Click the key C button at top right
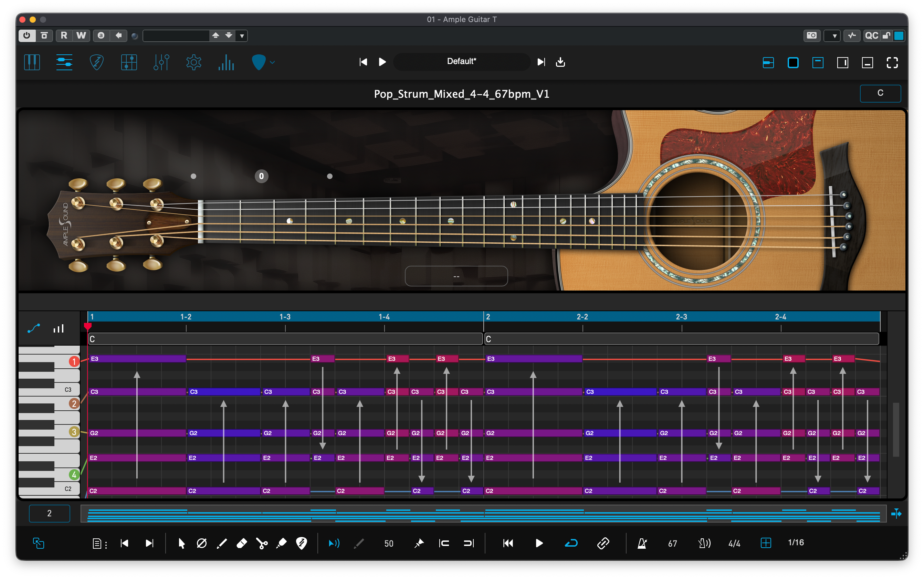The image size is (924, 579). click(x=880, y=93)
